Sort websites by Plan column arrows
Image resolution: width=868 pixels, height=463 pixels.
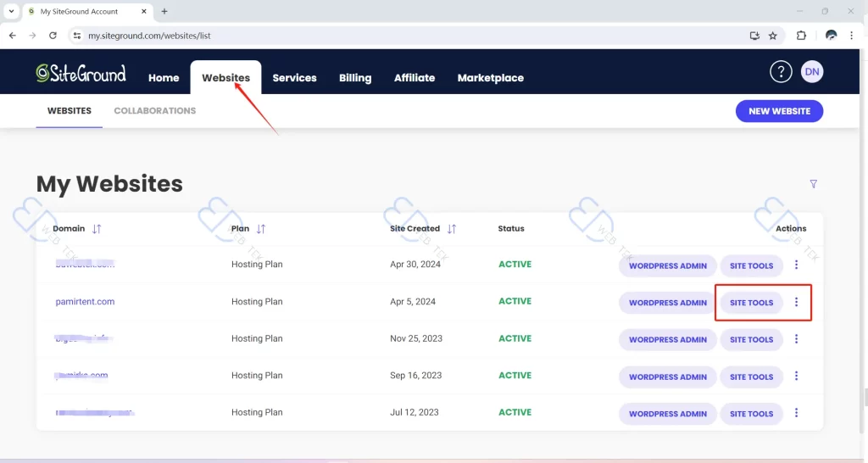(261, 229)
